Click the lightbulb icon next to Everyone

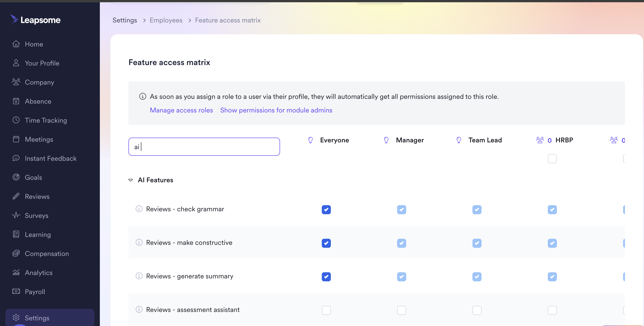click(310, 140)
